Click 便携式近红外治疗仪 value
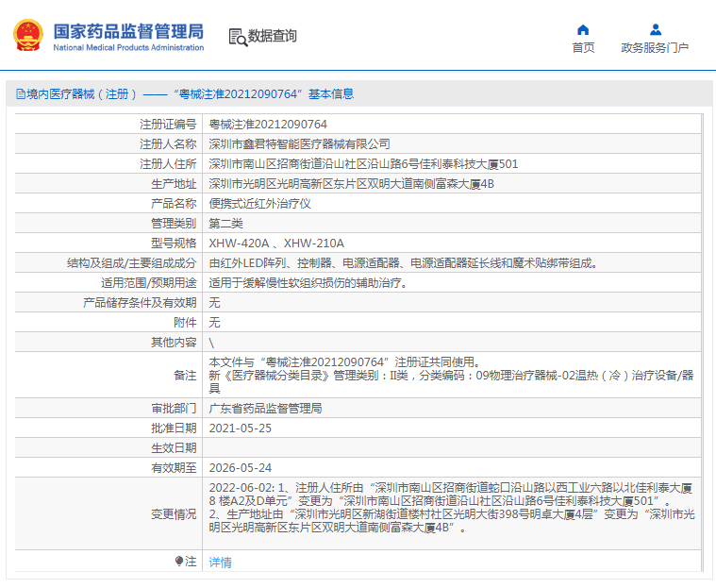The height and width of the screenshot is (588, 716). [259, 203]
